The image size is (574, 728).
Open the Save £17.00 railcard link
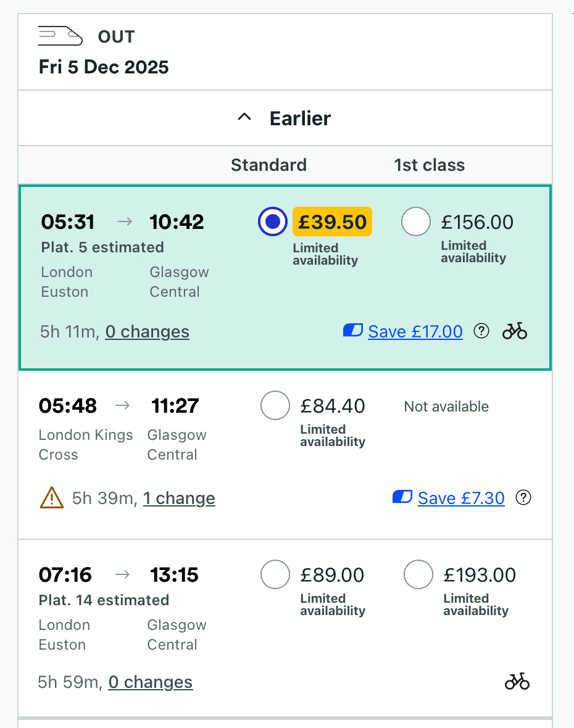point(415,332)
